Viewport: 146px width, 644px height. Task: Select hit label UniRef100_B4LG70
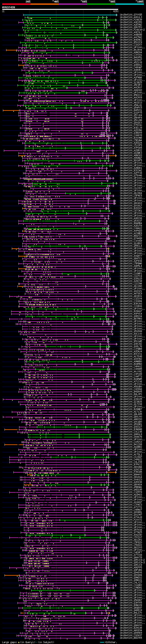tap(131, 613)
